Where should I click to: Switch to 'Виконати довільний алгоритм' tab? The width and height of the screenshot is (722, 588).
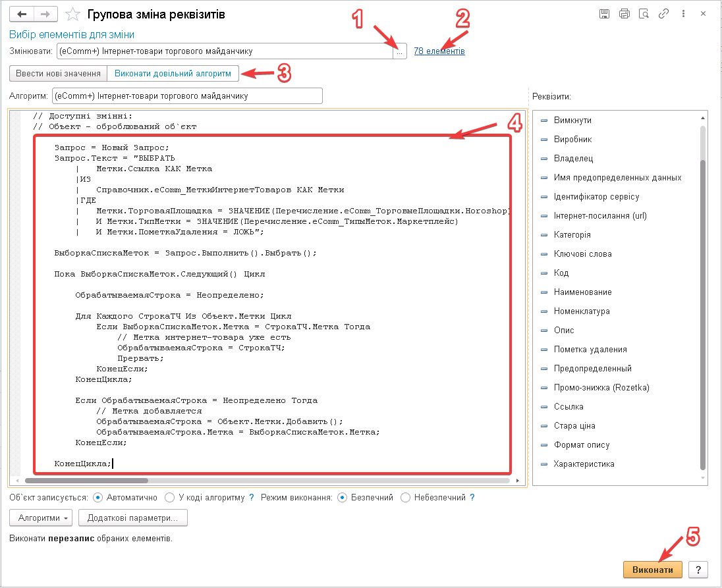[173, 74]
